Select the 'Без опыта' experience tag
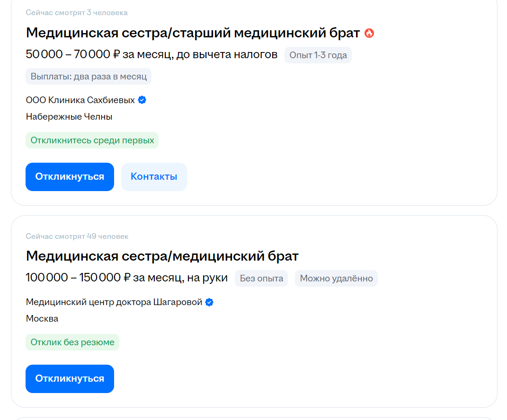Viewport: 507px width, 420px height. point(261,278)
